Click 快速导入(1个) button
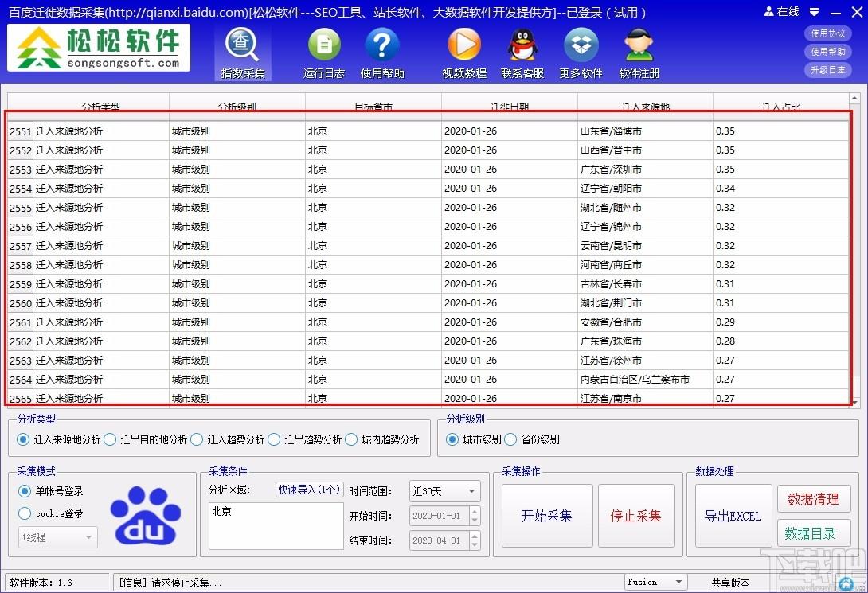 point(310,490)
